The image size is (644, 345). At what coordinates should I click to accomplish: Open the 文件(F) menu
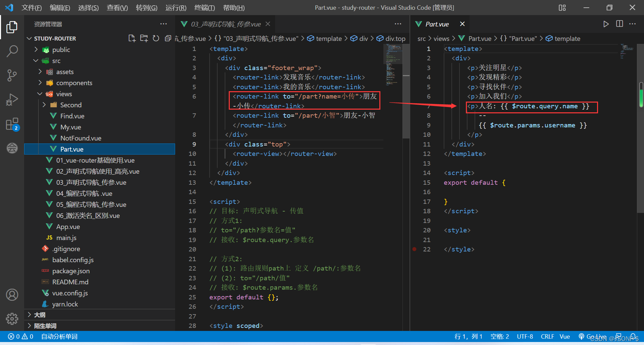[x=32, y=8]
